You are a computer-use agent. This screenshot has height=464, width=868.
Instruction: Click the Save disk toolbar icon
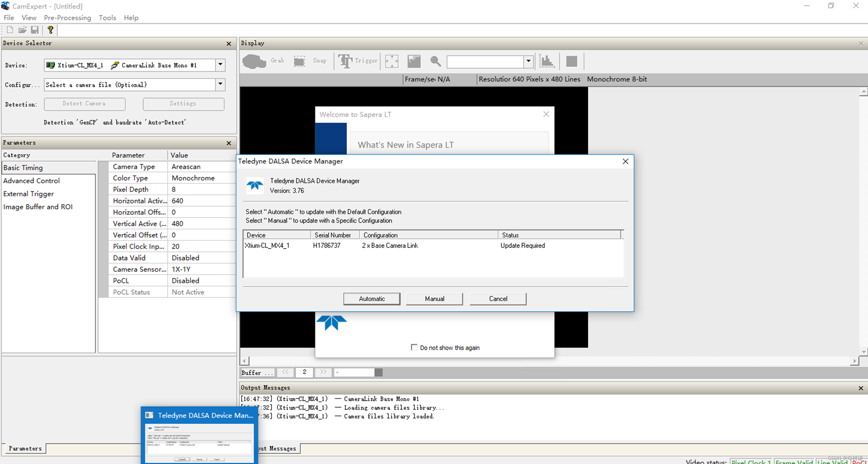tap(35, 30)
